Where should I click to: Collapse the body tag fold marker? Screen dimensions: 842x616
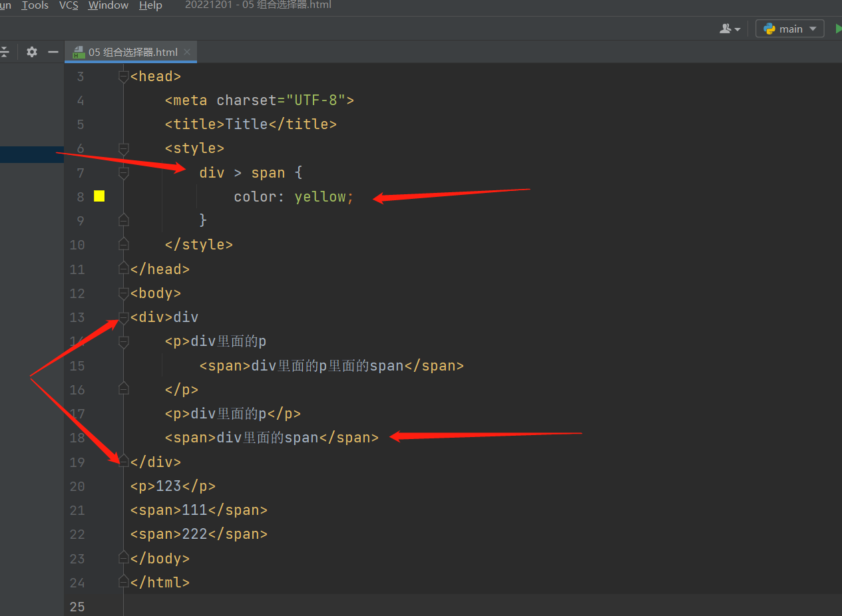(x=123, y=293)
